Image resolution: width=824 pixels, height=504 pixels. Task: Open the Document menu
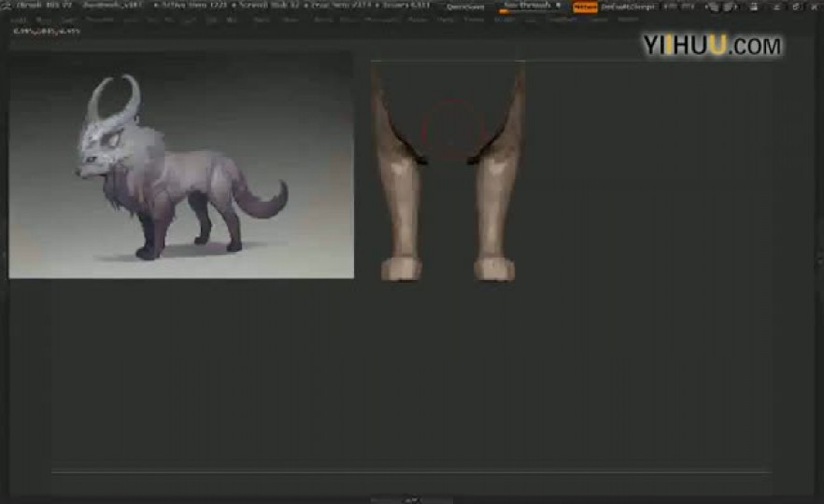click(99, 20)
